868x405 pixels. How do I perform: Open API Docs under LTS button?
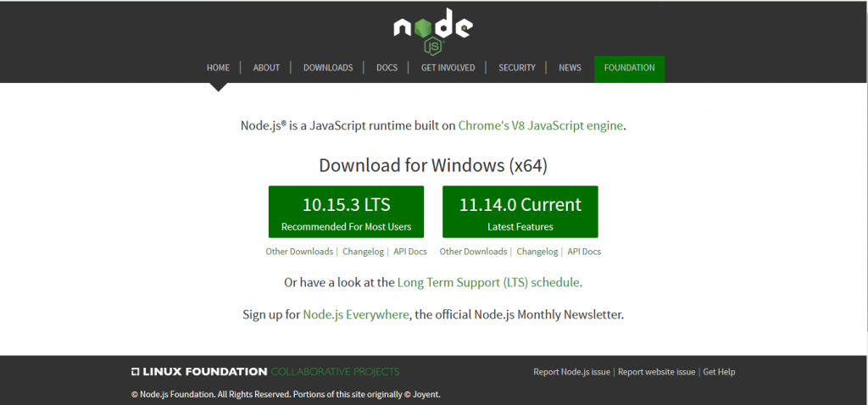coord(410,252)
